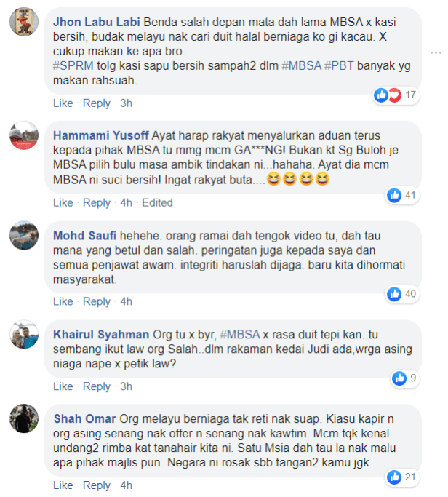Screen dimensions: 448x497
Task: View the 9 likes on Khairul Syahman's comment
Action: 404,378
